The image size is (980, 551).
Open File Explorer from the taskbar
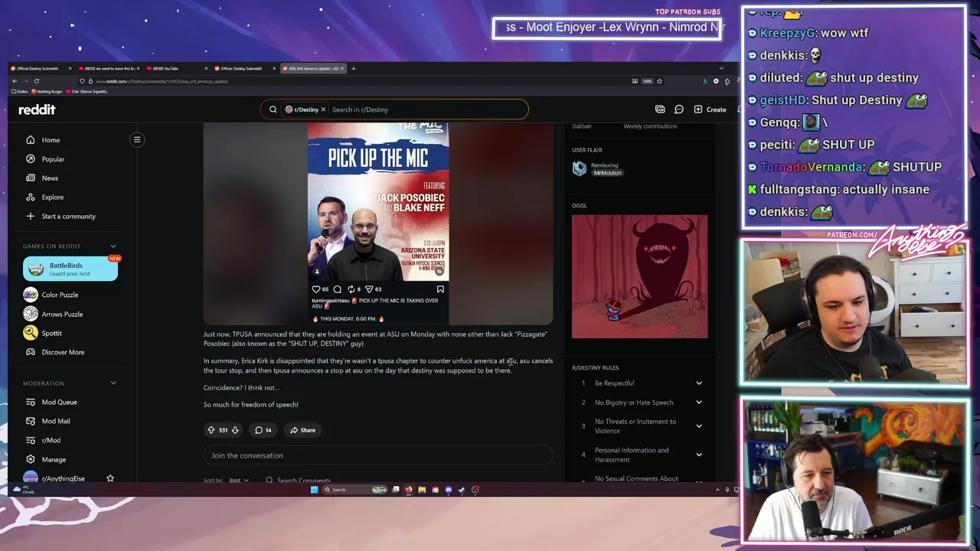pos(422,490)
